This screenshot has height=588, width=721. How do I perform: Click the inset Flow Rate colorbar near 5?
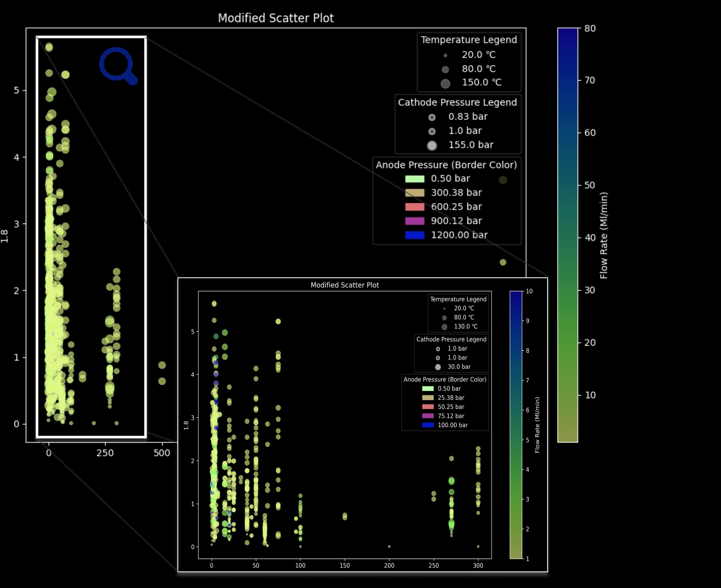coord(516,440)
